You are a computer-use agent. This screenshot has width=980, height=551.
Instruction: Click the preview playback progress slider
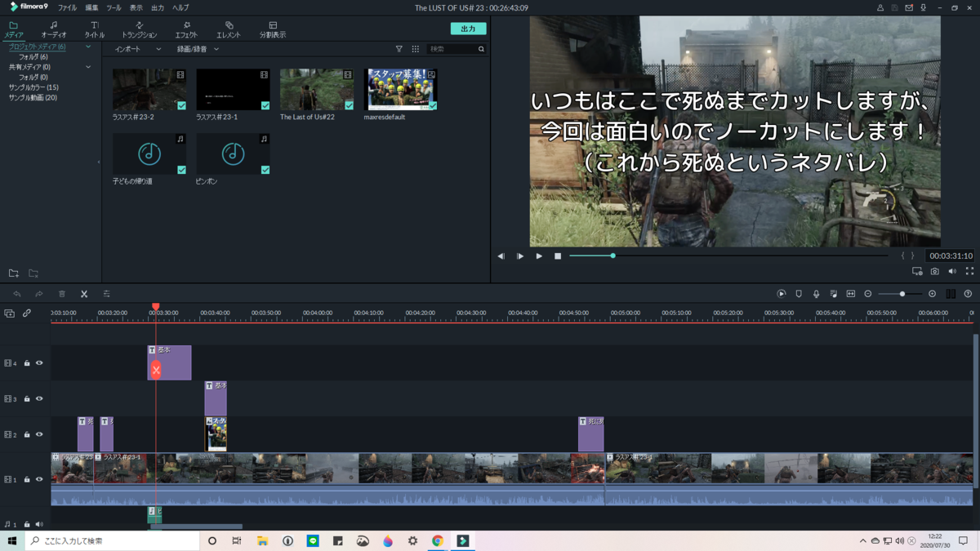click(x=728, y=256)
